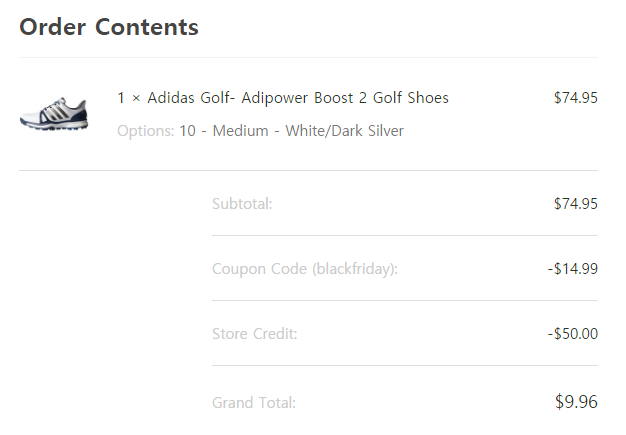
Task: Select the -$50.00 store credit amount
Action: pos(573,334)
